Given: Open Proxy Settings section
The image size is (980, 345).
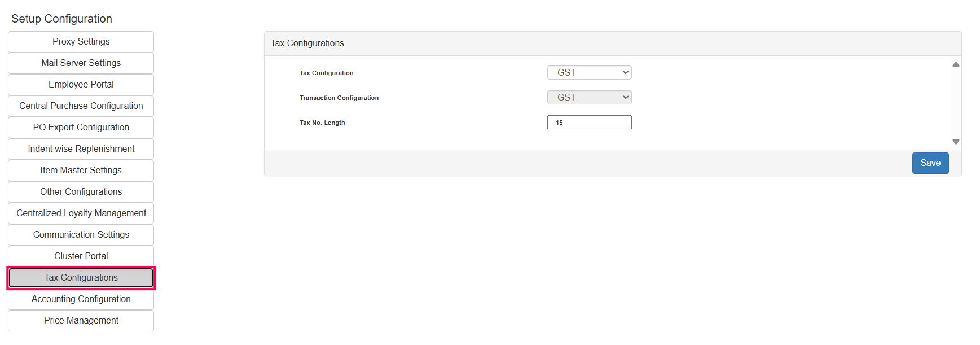Looking at the screenshot, I should coord(81,42).
